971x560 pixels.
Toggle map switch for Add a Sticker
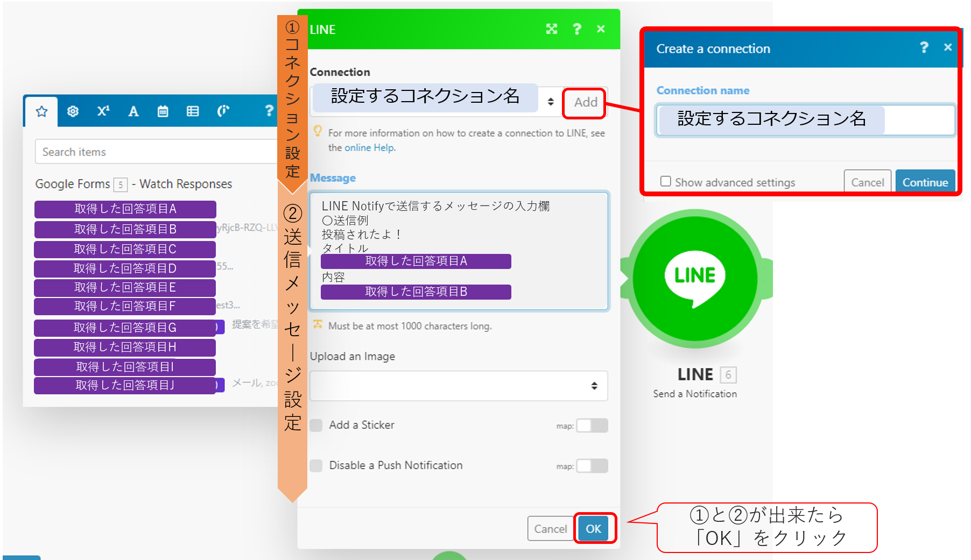tap(592, 426)
